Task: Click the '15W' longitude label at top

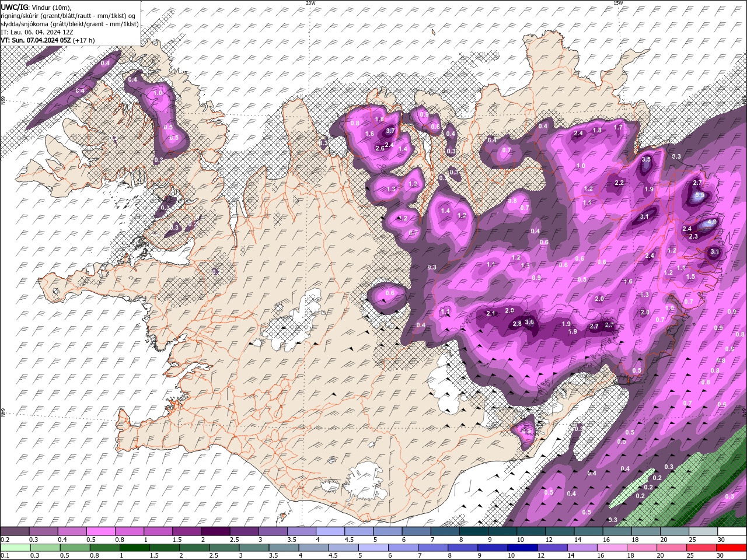Action: click(618, 3)
